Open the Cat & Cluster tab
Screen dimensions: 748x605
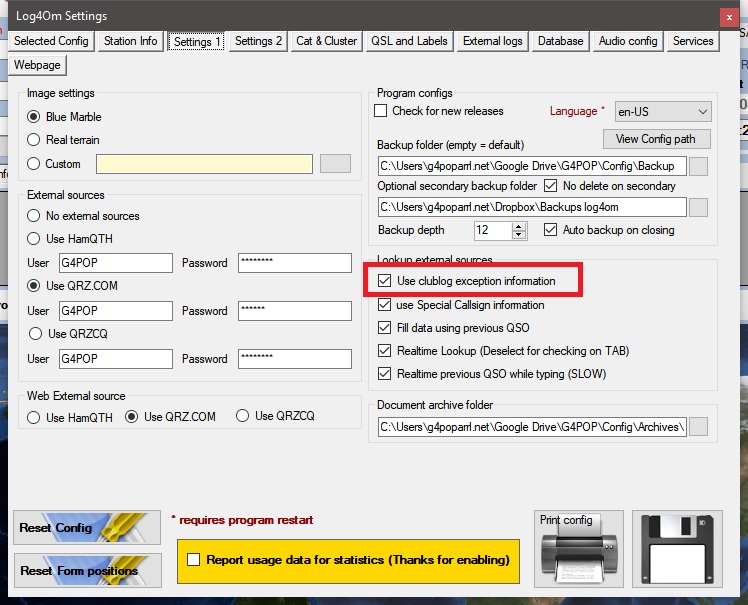[326, 41]
